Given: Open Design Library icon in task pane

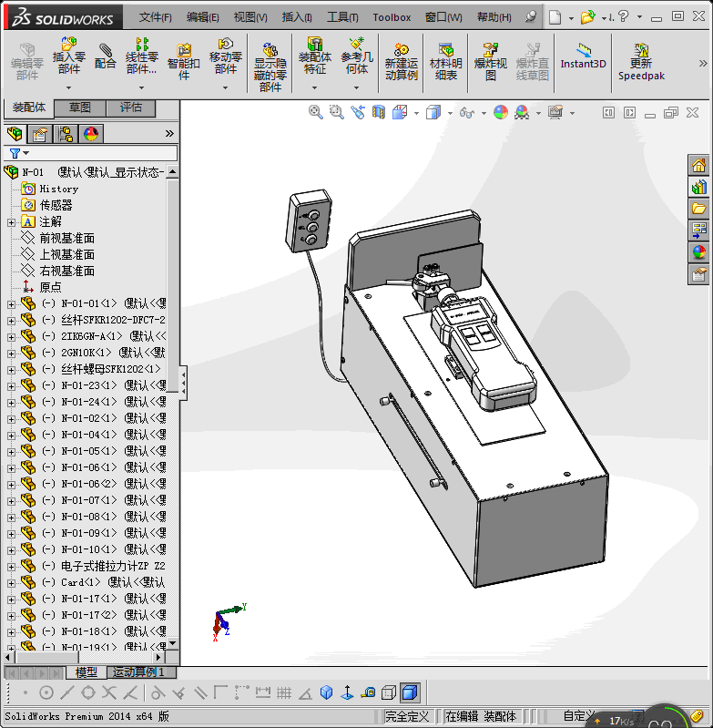Looking at the screenshot, I should pos(698,187).
